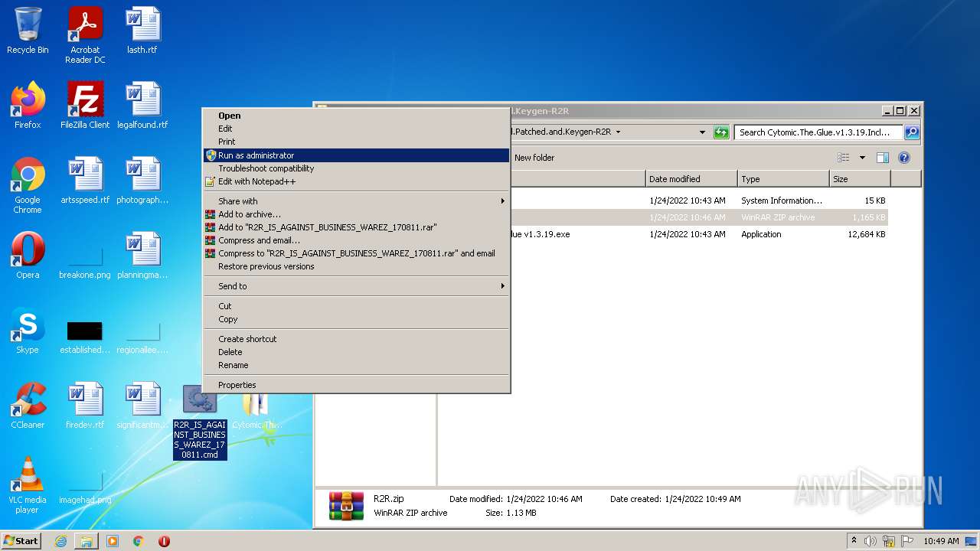Select Compress and email... option

tap(356, 240)
